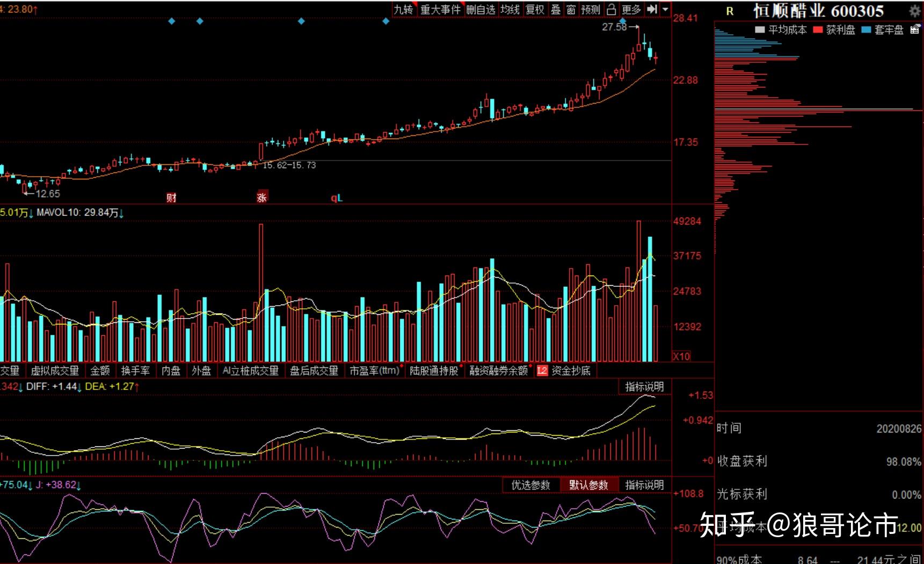This screenshot has height=564, width=924.
Task: Toggle the padlock lock icon
Action: 611,10
